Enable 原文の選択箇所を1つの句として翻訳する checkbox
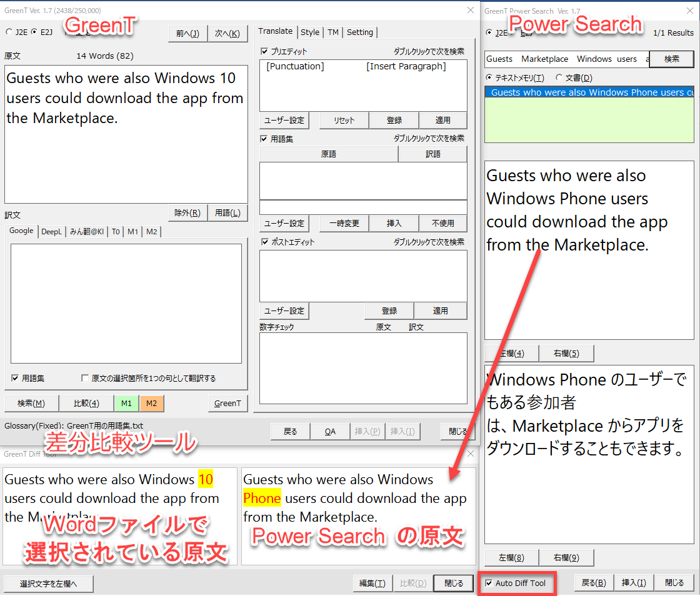The width and height of the screenshot is (700, 596). [x=85, y=379]
